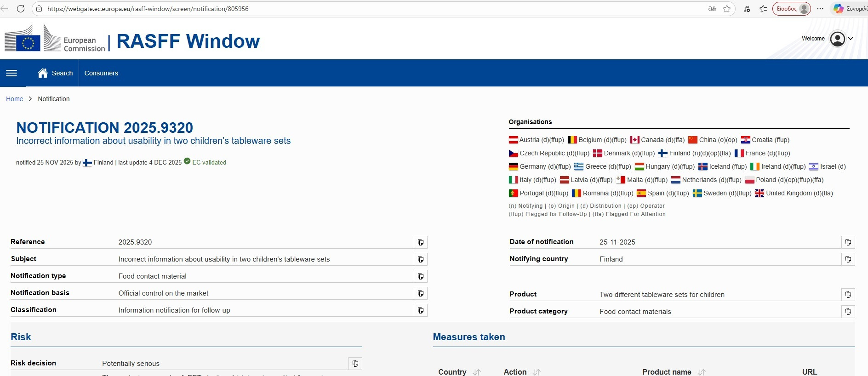Screen dimensions: 868x376
Task: Copy the Product category value
Action: [x=848, y=312]
